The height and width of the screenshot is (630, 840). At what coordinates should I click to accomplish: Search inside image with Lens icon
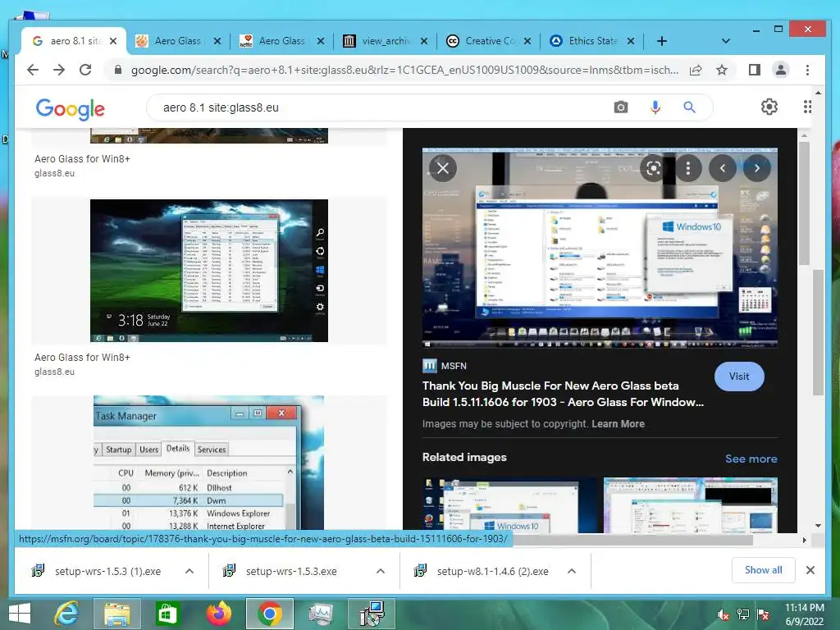654,168
